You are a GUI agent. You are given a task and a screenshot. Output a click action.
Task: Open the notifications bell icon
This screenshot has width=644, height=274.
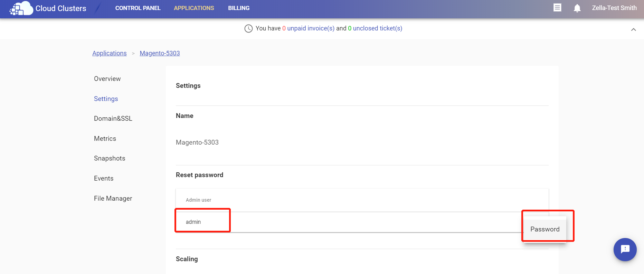(x=577, y=8)
